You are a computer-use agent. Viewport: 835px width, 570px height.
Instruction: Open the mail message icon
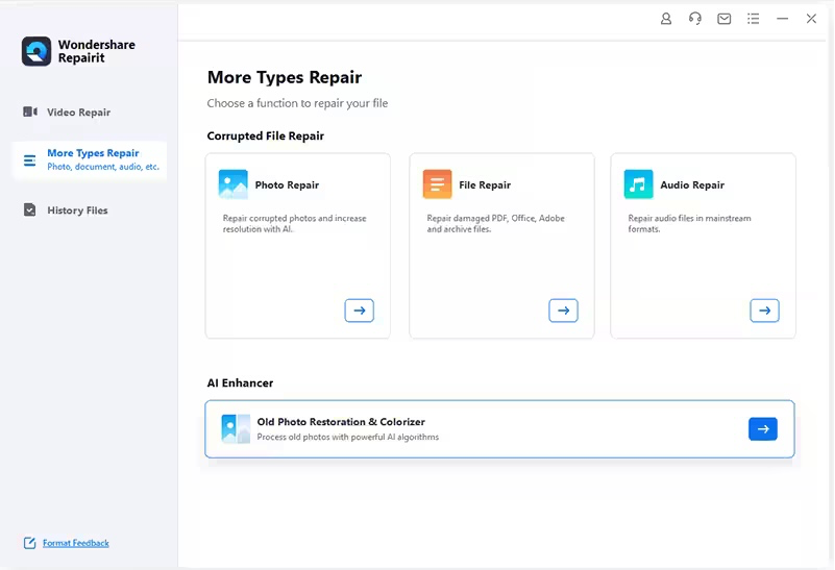(x=724, y=19)
